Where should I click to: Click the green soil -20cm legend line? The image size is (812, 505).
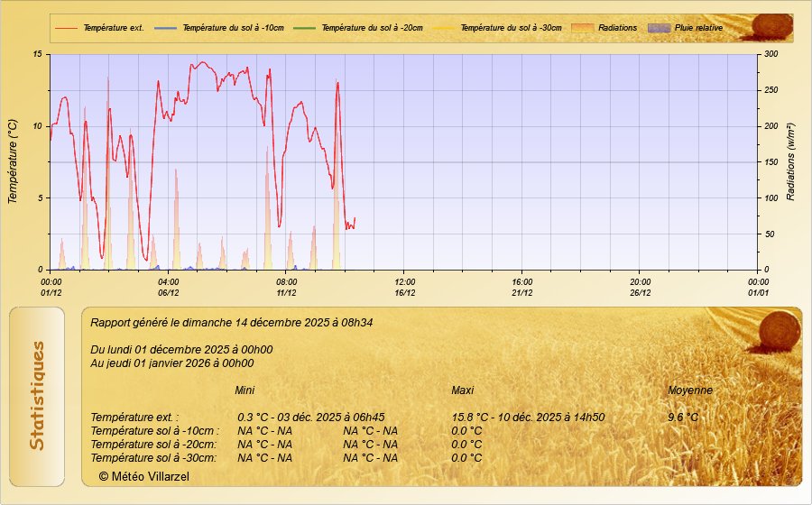pyautogui.click(x=305, y=28)
